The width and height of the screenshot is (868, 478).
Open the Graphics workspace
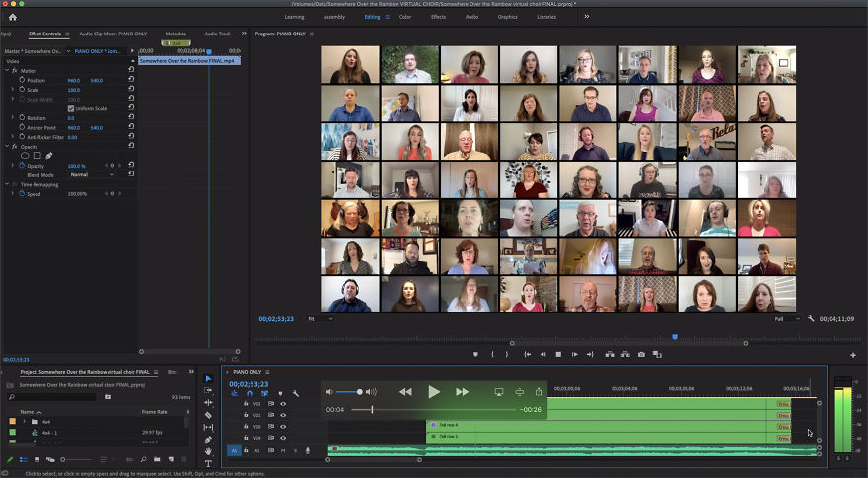pos(508,17)
